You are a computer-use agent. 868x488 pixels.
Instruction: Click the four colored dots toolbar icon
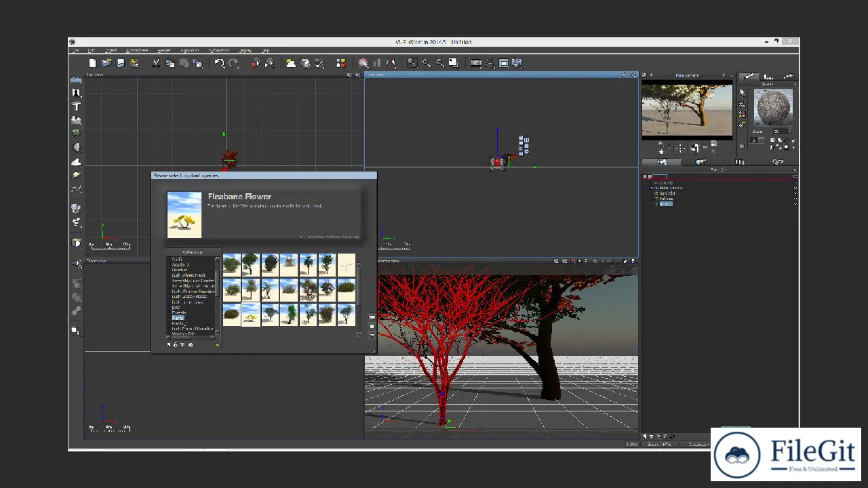click(x=341, y=63)
